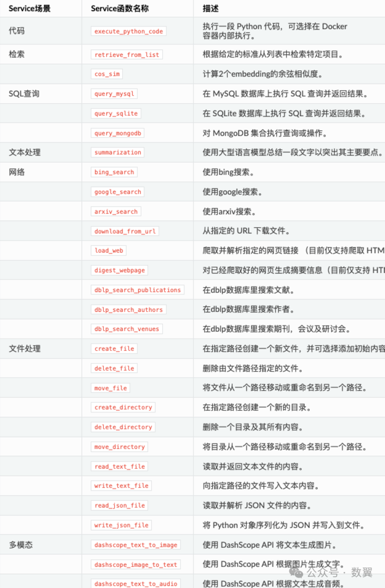Click description 删除一个目录及其所有内容。

[253, 427]
